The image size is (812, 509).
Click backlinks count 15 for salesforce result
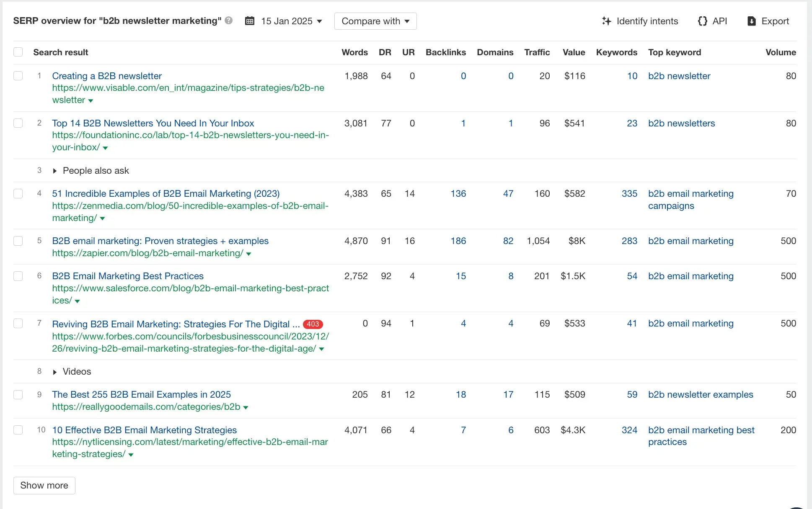(461, 276)
